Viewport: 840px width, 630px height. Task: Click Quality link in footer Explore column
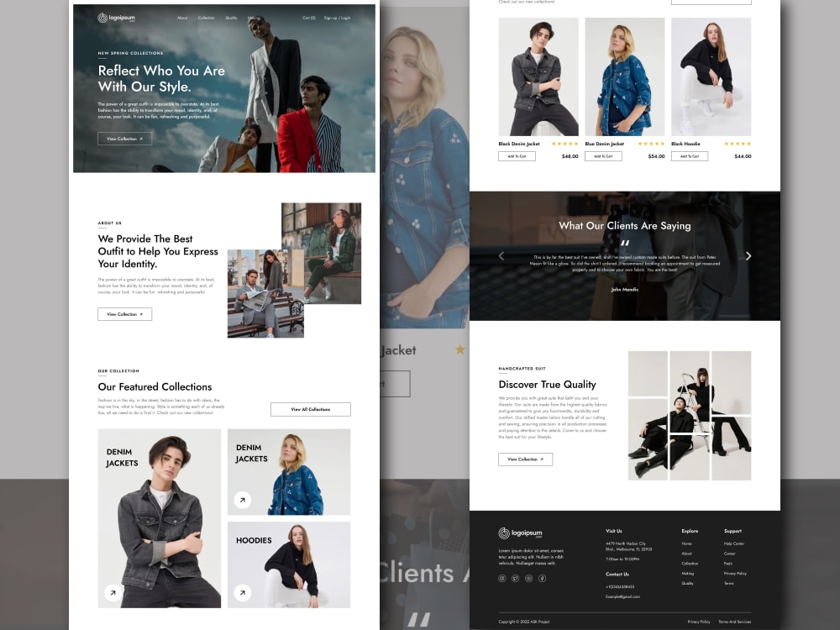(x=687, y=584)
